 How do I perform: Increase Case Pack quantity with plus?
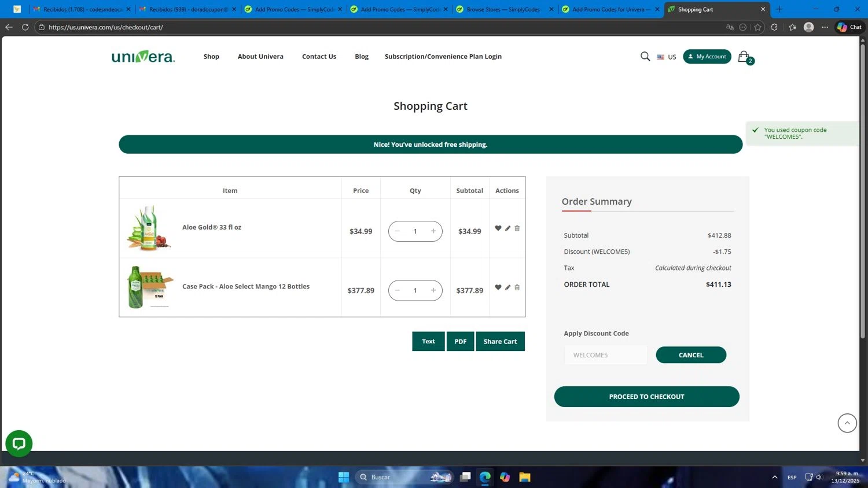point(433,290)
